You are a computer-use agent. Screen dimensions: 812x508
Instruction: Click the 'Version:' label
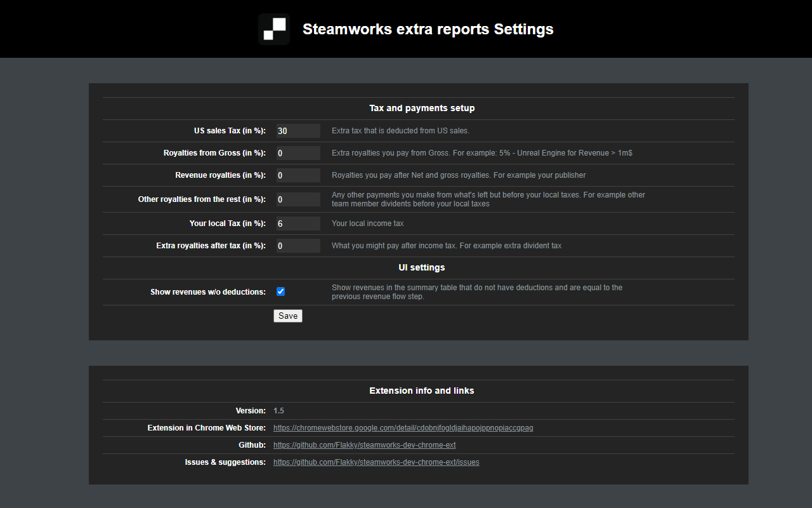(x=251, y=411)
